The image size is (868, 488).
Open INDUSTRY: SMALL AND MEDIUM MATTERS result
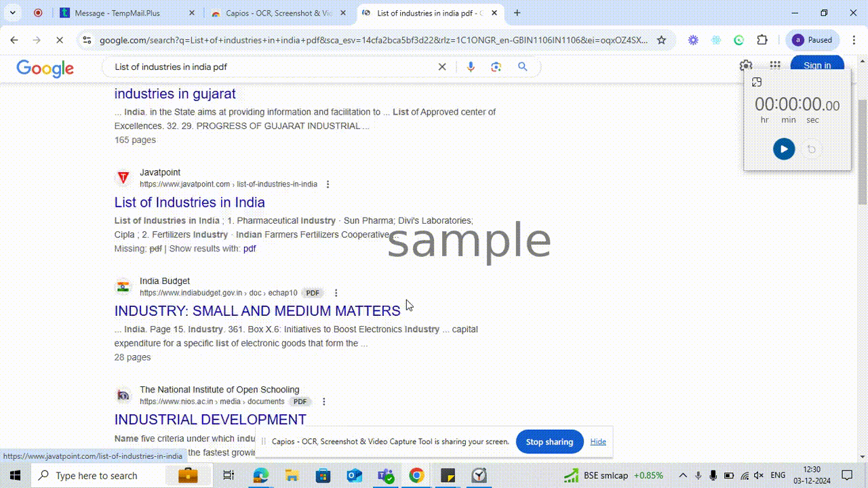[258, 310]
